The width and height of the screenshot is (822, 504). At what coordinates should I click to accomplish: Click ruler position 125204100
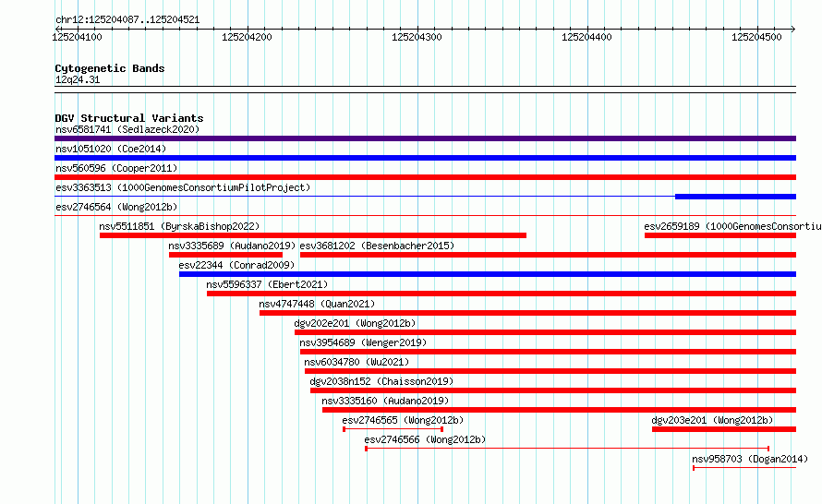tap(77, 37)
